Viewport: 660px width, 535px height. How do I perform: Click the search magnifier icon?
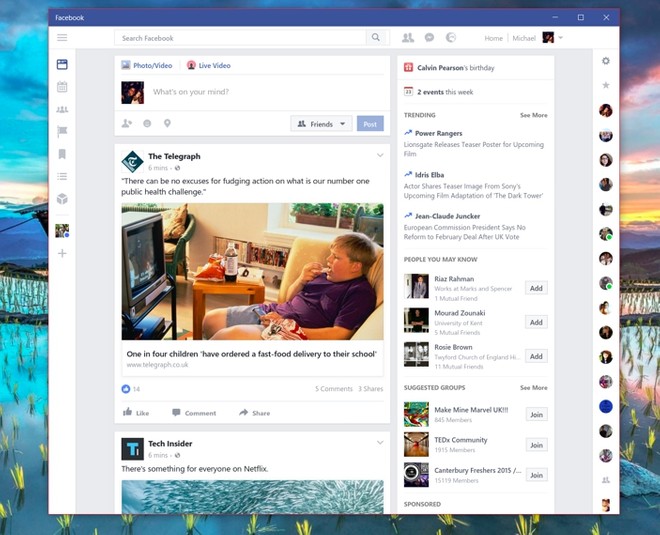tap(375, 37)
